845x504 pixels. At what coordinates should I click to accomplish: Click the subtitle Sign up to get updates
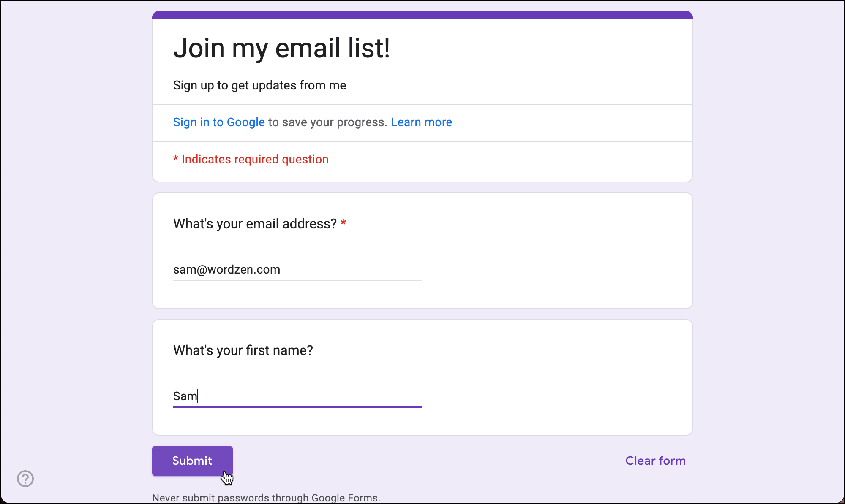259,85
